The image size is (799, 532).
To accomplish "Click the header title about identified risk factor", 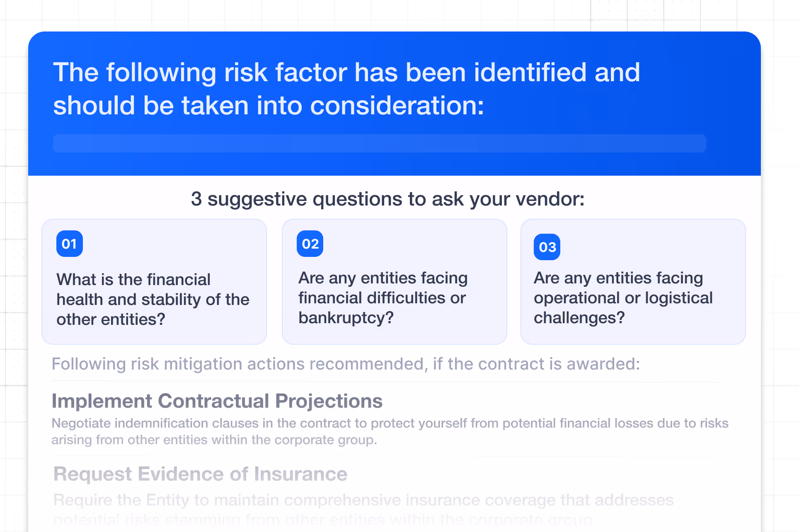I will (x=346, y=89).
